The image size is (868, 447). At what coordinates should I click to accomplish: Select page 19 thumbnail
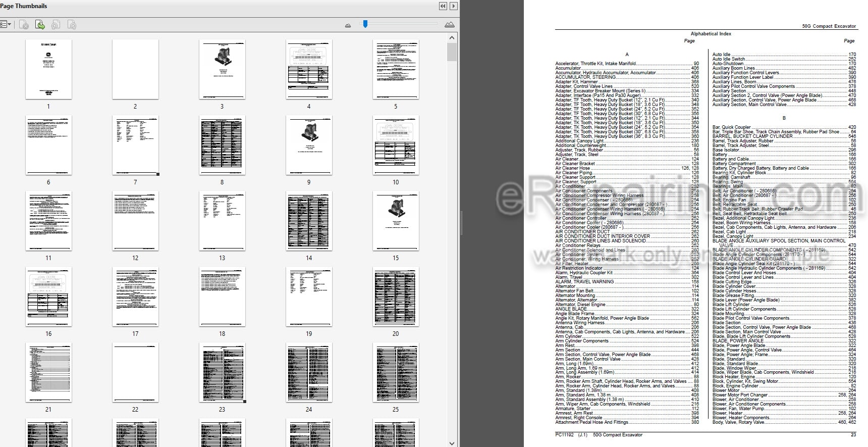pos(309,296)
